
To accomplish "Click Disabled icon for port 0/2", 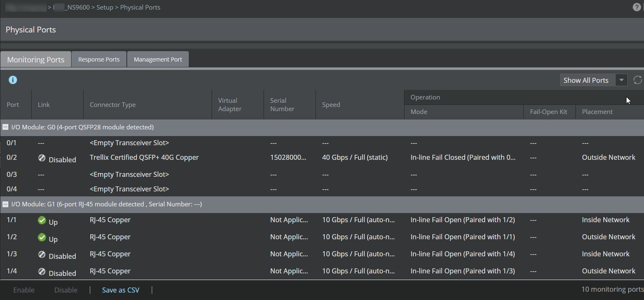I will pyautogui.click(x=42, y=158).
